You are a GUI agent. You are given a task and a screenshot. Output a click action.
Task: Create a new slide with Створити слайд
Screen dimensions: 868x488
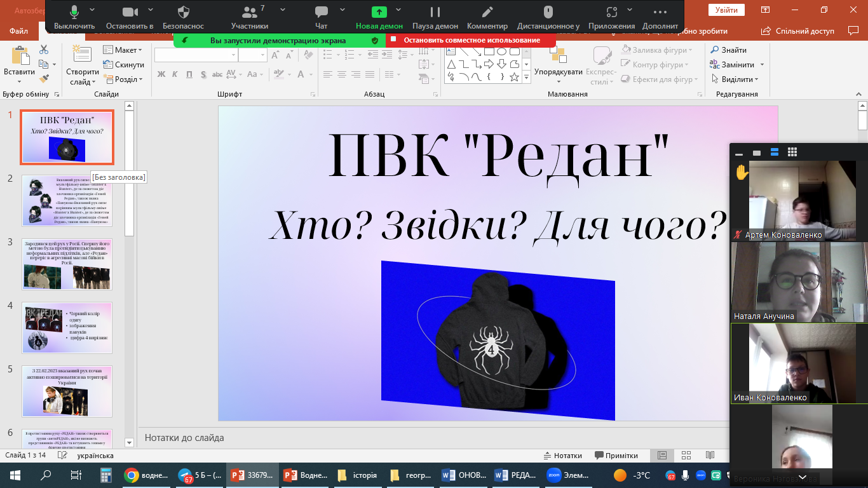pos(82,65)
